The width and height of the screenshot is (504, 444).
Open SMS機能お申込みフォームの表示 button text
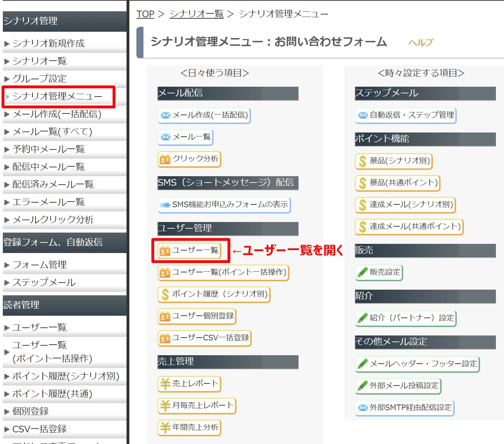pyautogui.click(x=230, y=204)
